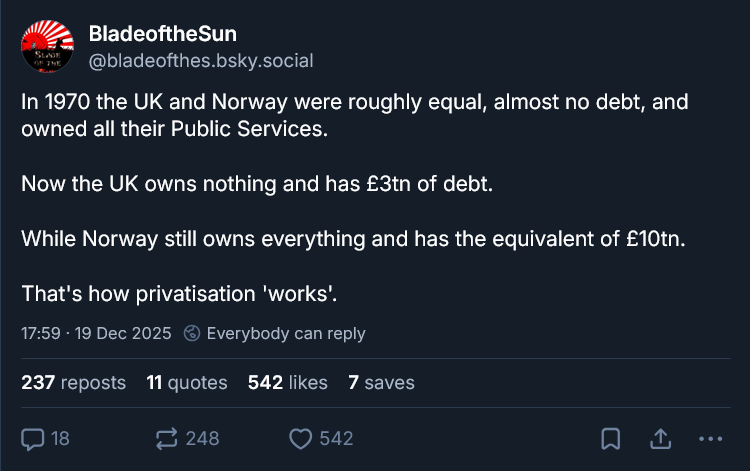750x471 pixels.
Task: Show the 7 saves count
Action: tap(381, 382)
